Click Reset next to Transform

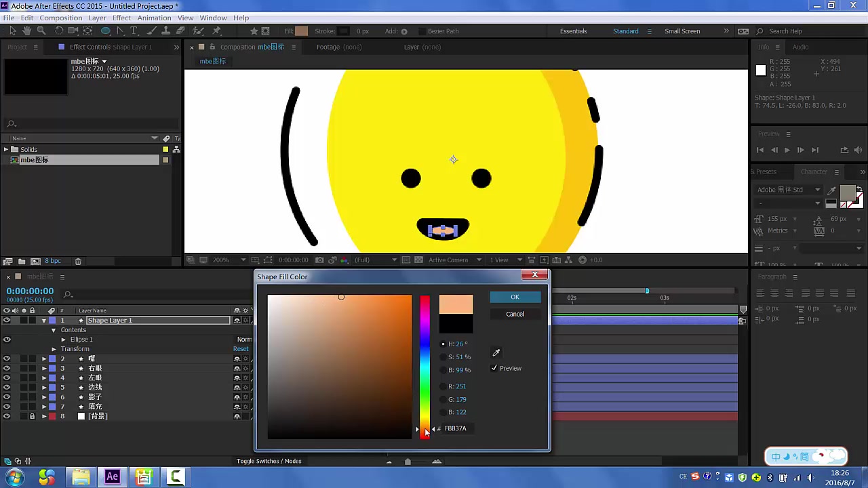[241, 349]
